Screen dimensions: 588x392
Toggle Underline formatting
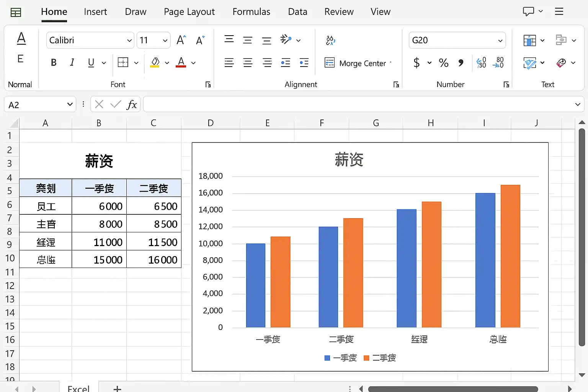point(91,63)
